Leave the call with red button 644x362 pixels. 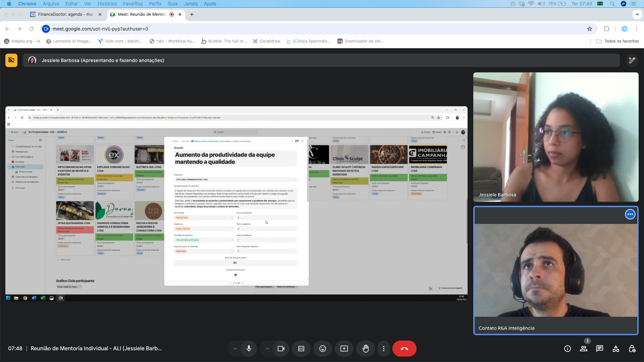[x=404, y=349]
